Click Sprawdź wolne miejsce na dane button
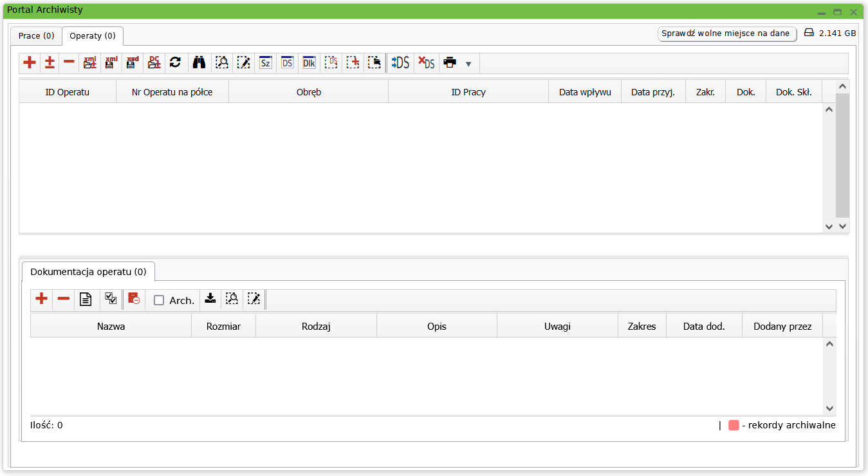The width and height of the screenshot is (868, 476). [726, 33]
